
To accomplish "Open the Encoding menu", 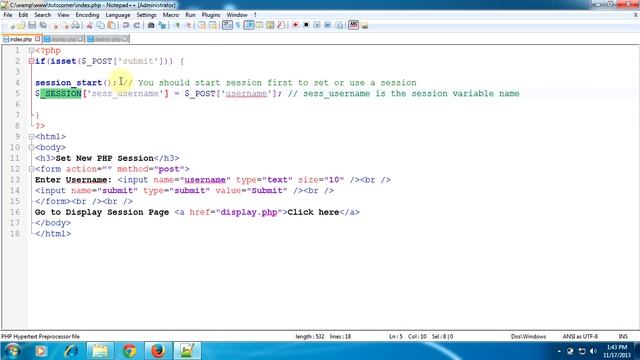I will pos(87,15).
